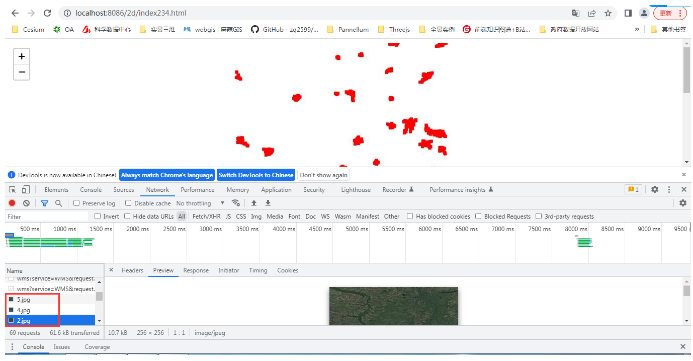Go back with the browser back arrow
This screenshot has width=693, height=361.
[15, 13]
